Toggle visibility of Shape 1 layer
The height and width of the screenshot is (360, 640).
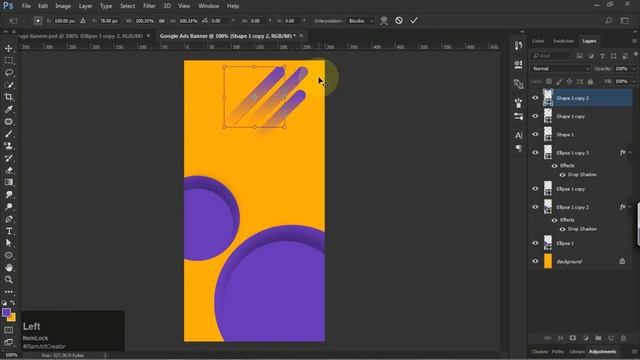point(535,134)
